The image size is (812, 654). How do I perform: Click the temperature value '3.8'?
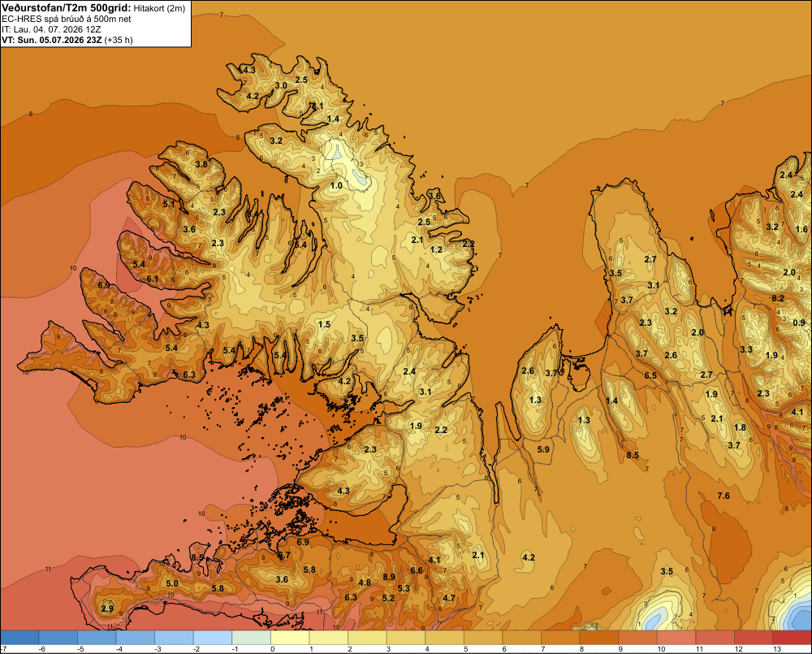click(201, 164)
